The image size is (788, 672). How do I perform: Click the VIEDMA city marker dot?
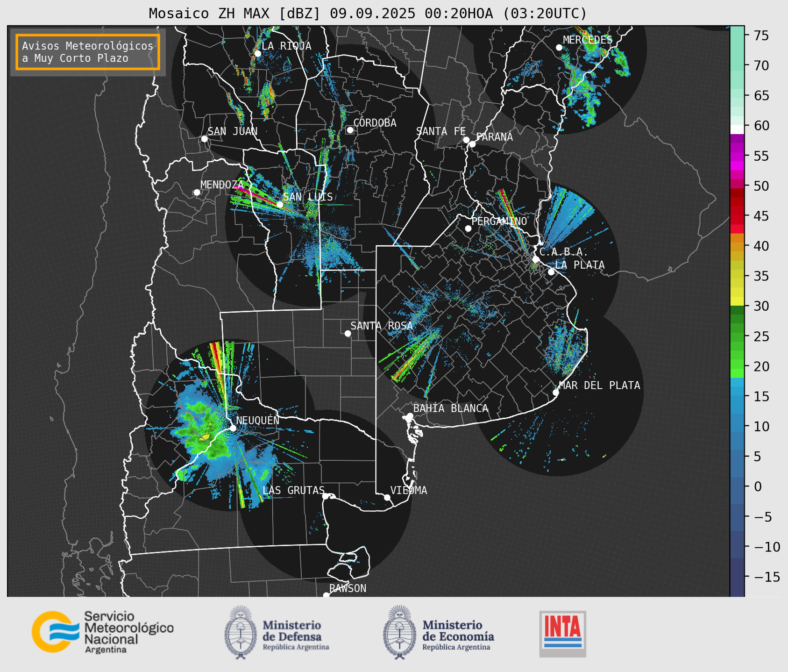(387, 497)
